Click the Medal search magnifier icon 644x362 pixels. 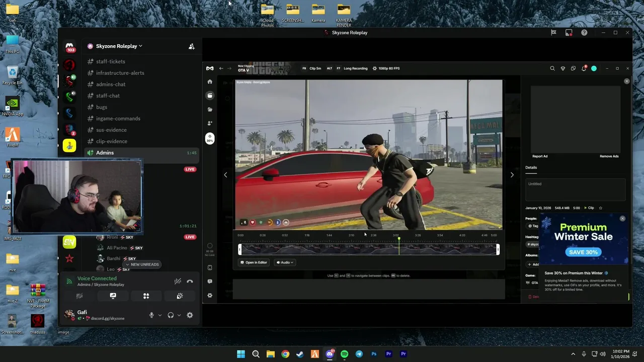552,68
